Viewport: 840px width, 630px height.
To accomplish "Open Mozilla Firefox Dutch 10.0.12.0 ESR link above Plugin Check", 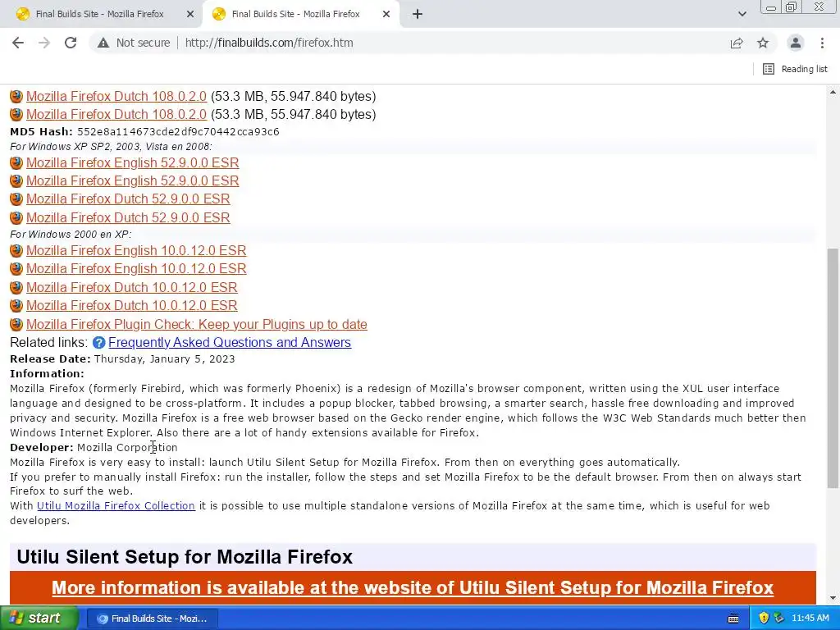I will (x=132, y=305).
